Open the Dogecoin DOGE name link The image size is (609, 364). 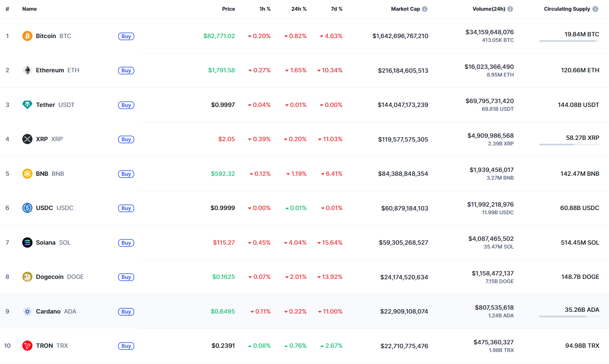pyautogui.click(x=60, y=277)
